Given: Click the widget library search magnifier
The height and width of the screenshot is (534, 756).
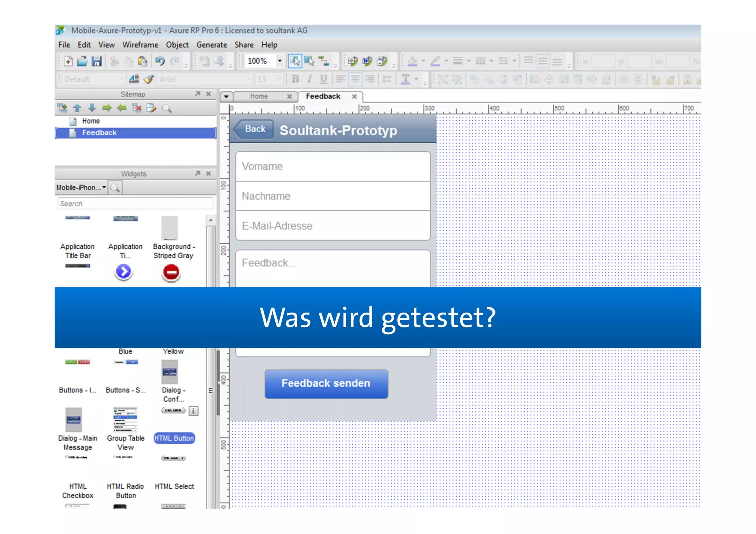Looking at the screenshot, I should pyautogui.click(x=115, y=188).
